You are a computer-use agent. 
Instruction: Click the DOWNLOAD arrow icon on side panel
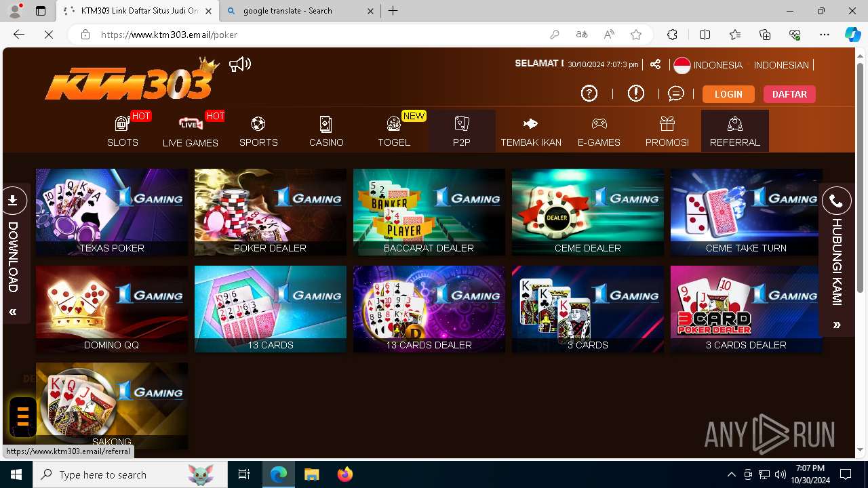tap(13, 201)
